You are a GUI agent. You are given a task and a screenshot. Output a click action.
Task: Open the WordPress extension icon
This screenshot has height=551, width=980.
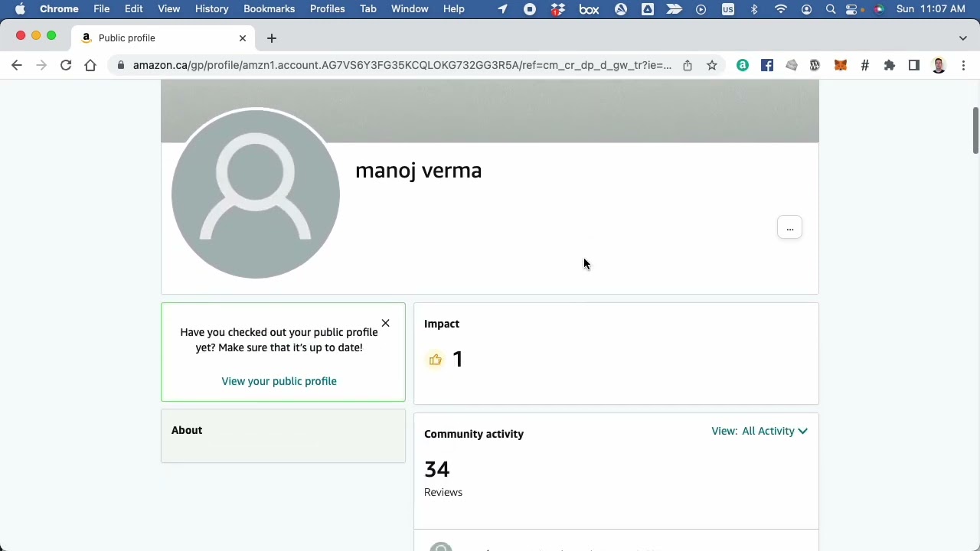[x=815, y=65]
